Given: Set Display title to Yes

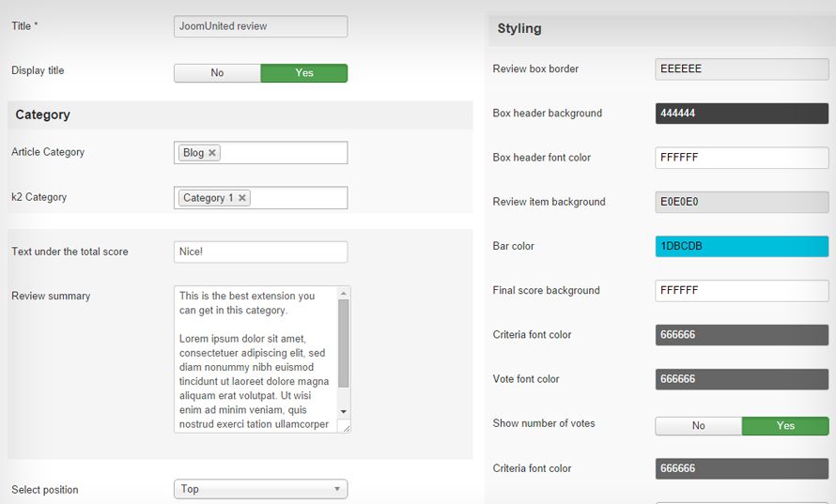Looking at the screenshot, I should click(304, 73).
